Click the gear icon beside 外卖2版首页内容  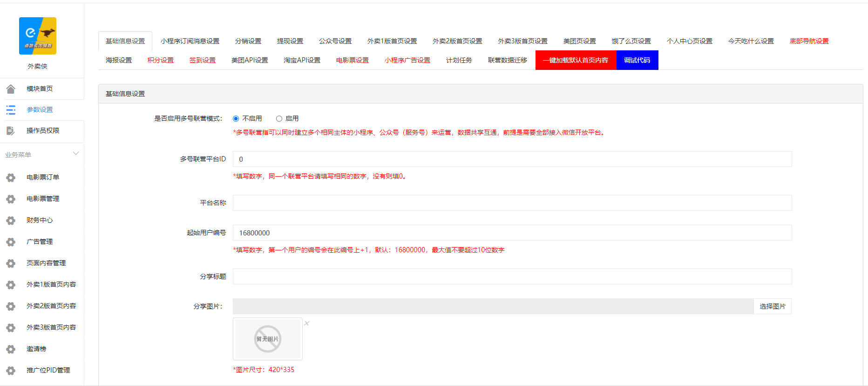11,306
